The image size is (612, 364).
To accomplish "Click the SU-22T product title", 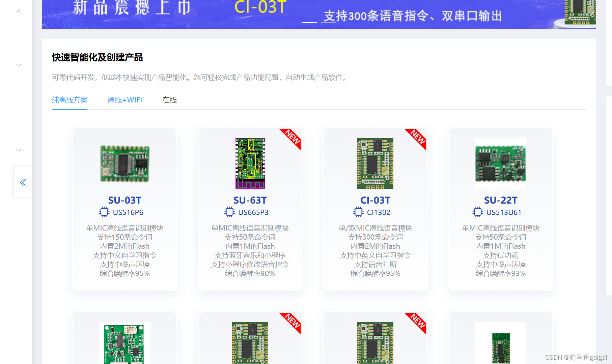I will (x=501, y=200).
